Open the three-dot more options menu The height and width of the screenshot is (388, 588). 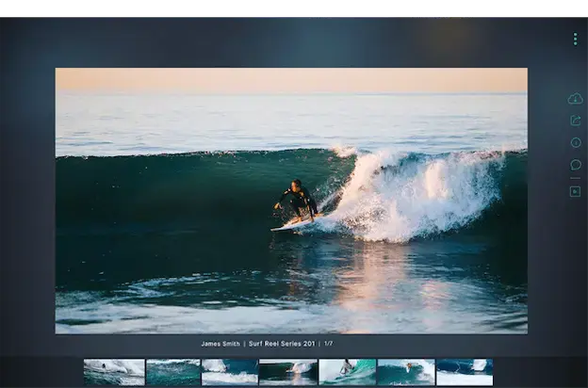click(x=575, y=39)
